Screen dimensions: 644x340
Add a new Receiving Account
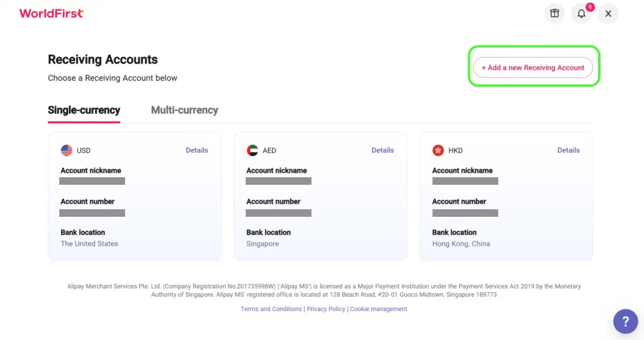click(x=533, y=67)
